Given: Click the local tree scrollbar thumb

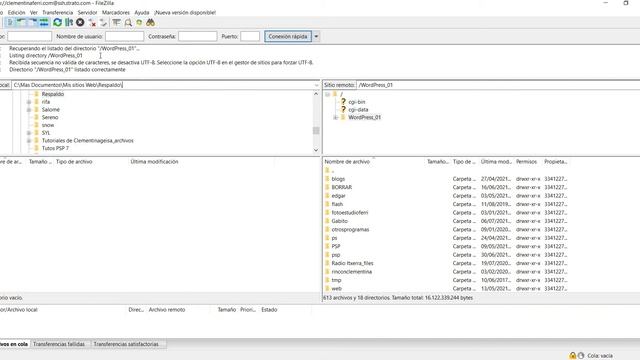Looking at the screenshot, I should (316, 131).
